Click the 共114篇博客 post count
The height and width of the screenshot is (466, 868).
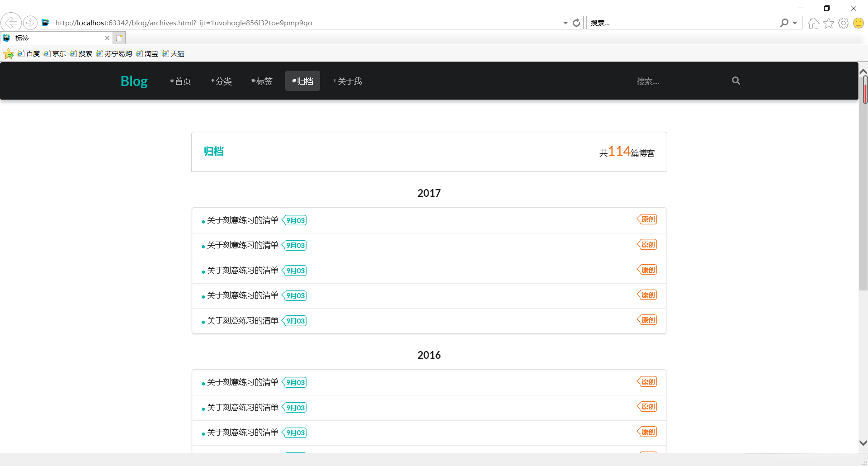pyautogui.click(x=627, y=152)
